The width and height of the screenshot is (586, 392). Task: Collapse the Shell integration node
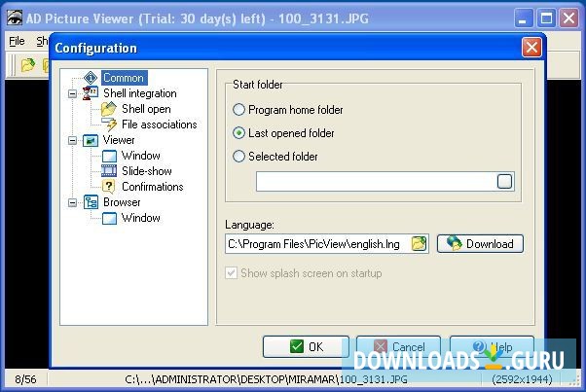[x=72, y=93]
